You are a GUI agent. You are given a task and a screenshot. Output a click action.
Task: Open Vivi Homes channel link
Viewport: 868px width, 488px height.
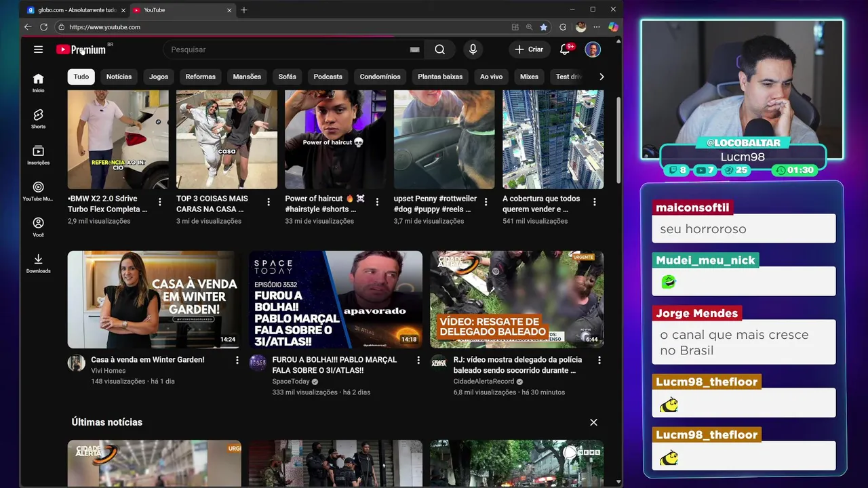click(x=108, y=371)
